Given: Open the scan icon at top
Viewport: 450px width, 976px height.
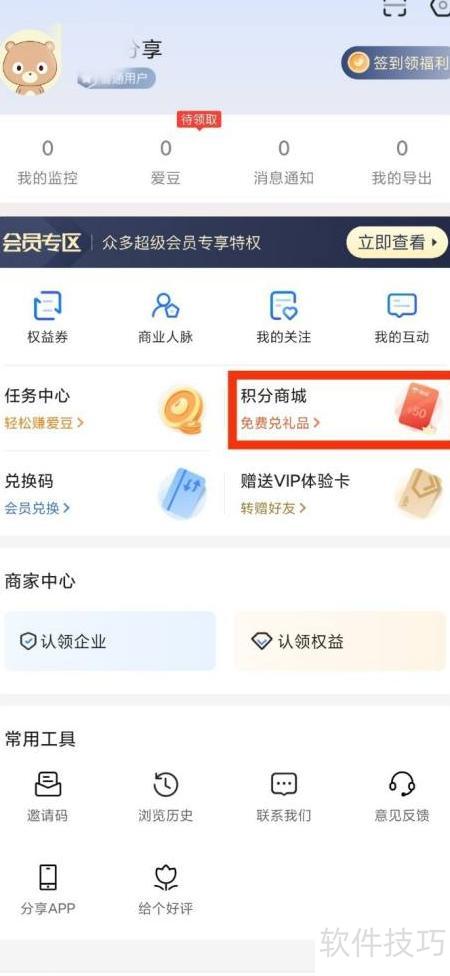Looking at the screenshot, I should coord(395,7).
